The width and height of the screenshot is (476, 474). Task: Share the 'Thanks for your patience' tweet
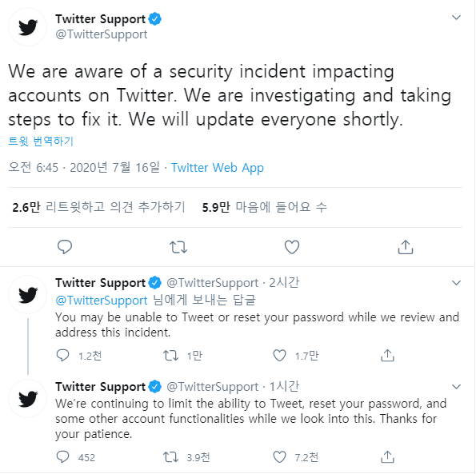[387, 457]
